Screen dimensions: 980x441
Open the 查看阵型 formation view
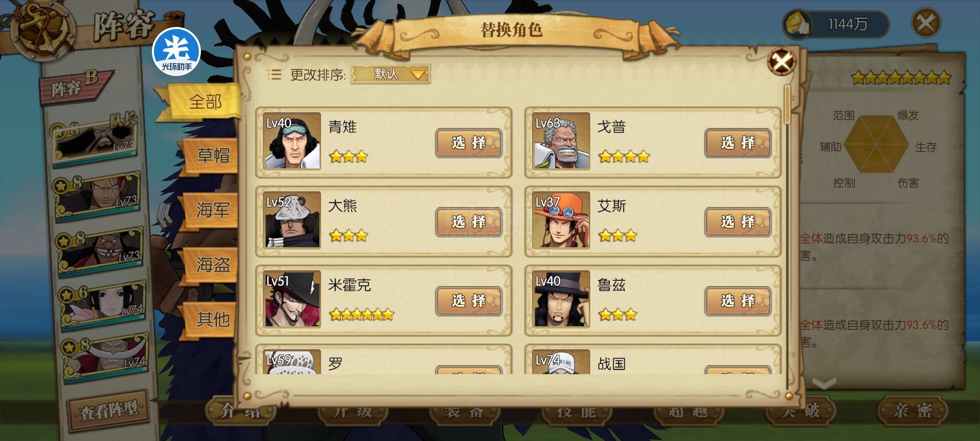click(x=108, y=410)
